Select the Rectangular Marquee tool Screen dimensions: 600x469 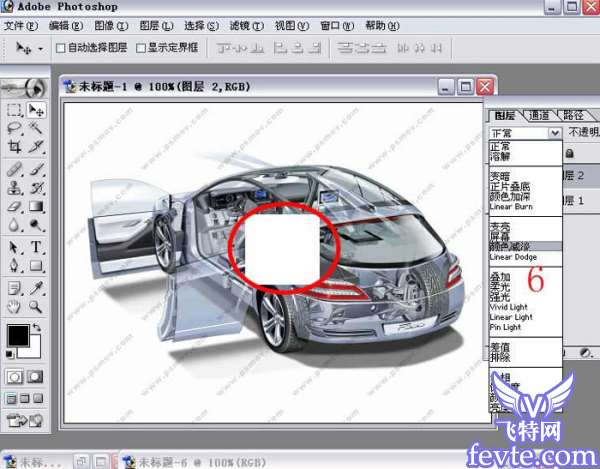(15, 111)
